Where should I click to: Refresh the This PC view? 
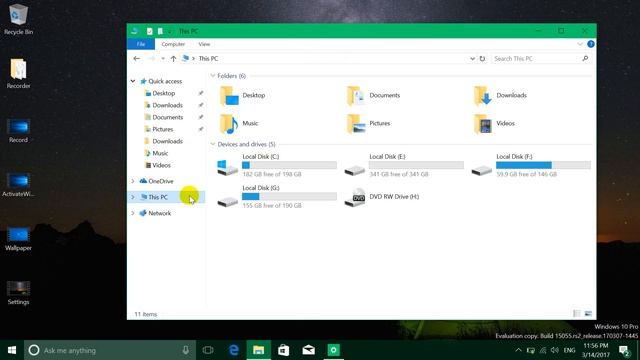(x=482, y=58)
